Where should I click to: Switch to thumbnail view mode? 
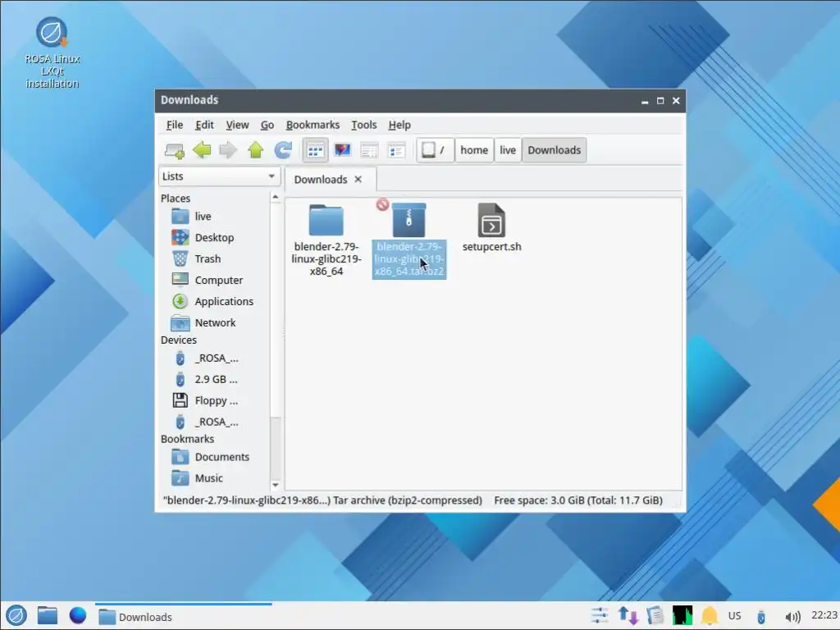[x=342, y=151]
